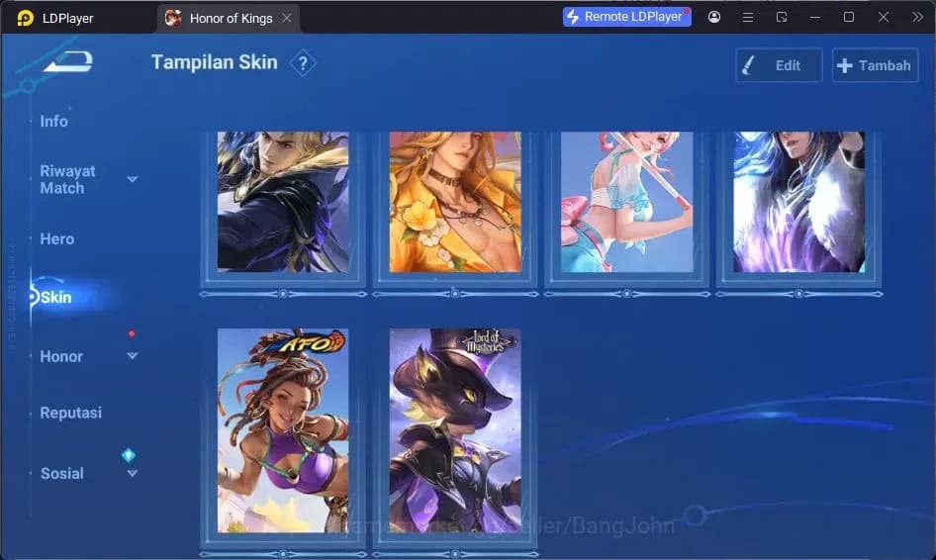Select the white feathered purple skin card
936x560 pixels.
click(x=798, y=202)
